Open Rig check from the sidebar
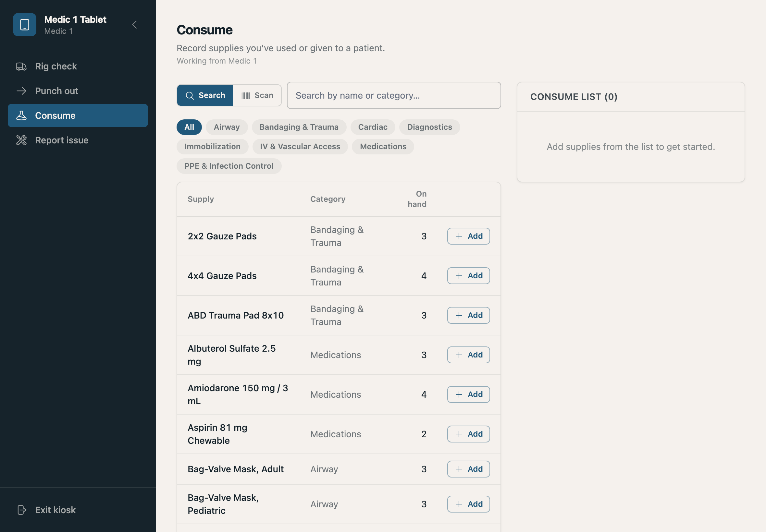 (78, 66)
